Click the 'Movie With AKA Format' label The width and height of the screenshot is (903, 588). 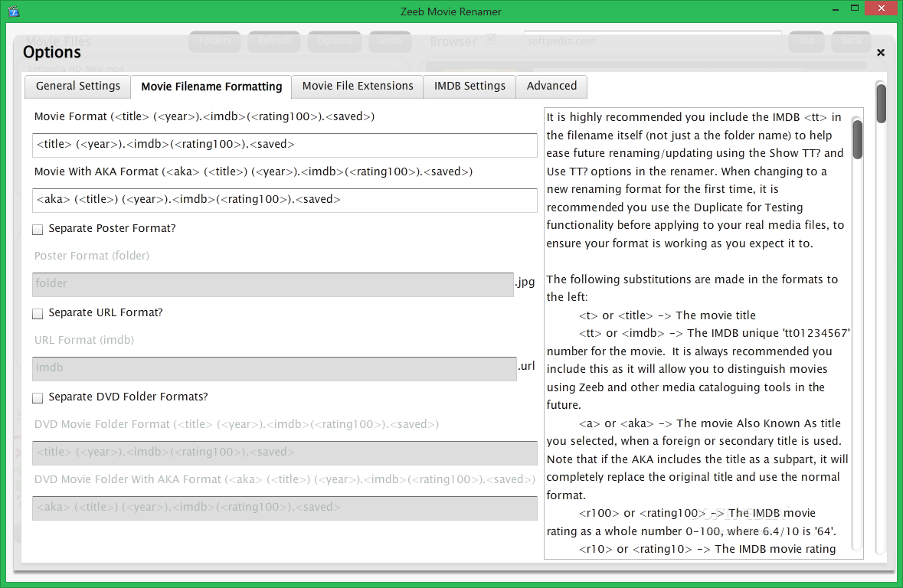(x=254, y=171)
